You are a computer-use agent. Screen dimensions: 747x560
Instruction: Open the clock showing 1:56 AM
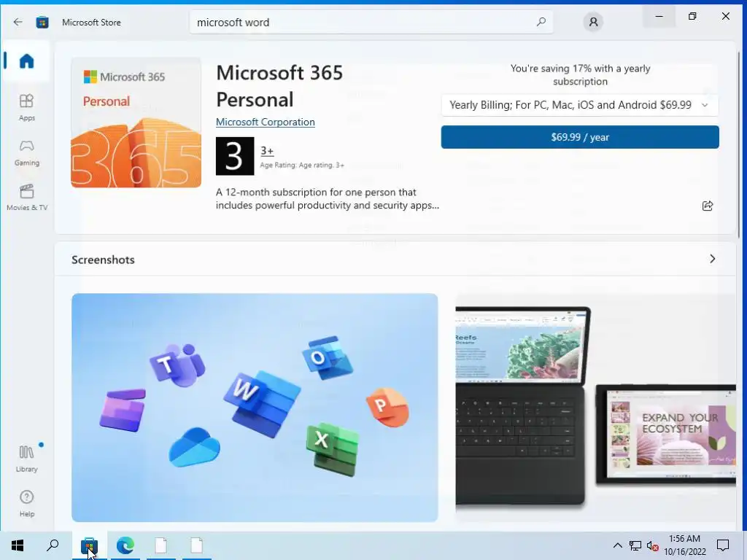coord(684,545)
